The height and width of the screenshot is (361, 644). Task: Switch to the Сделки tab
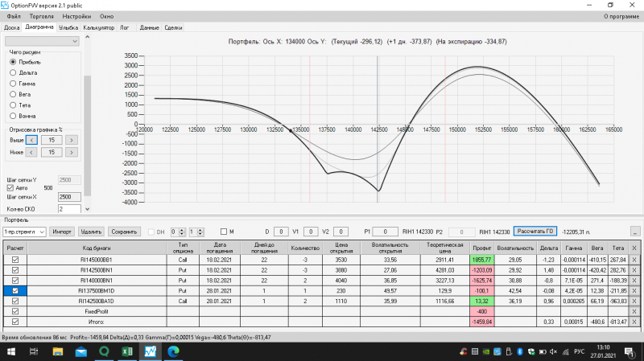click(x=173, y=27)
